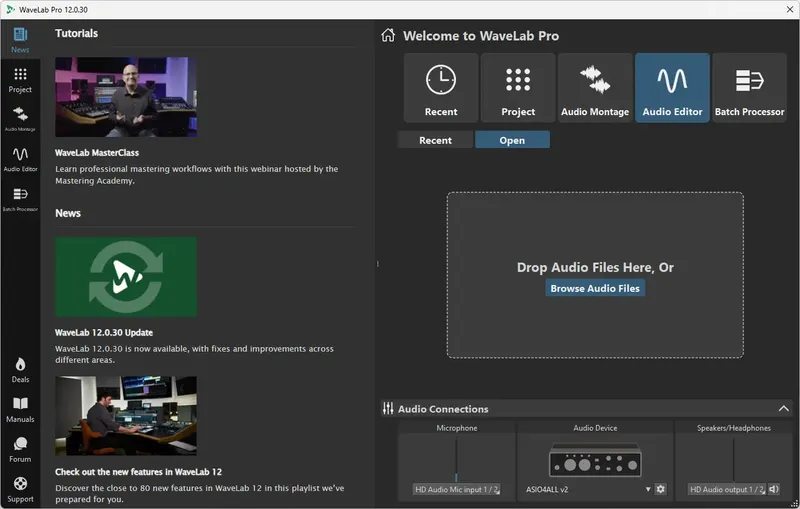The image size is (800, 509).
Task: Click Browse Audio Files button
Action: [595, 288]
